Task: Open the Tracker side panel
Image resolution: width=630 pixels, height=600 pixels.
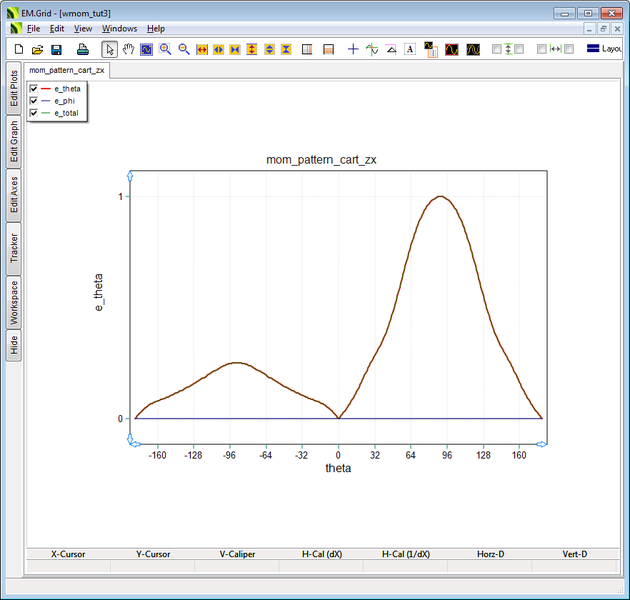Action: click(14, 247)
